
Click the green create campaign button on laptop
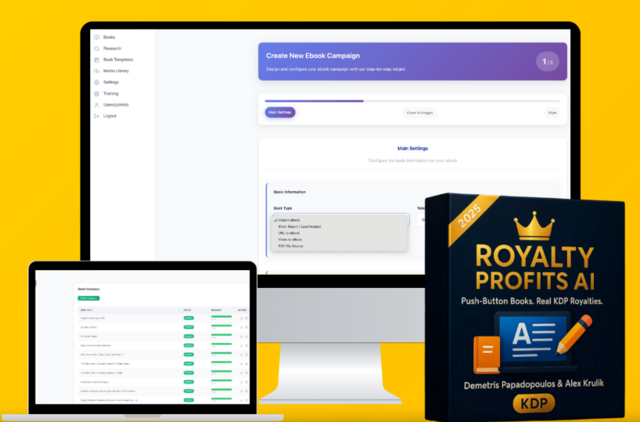coord(88,298)
